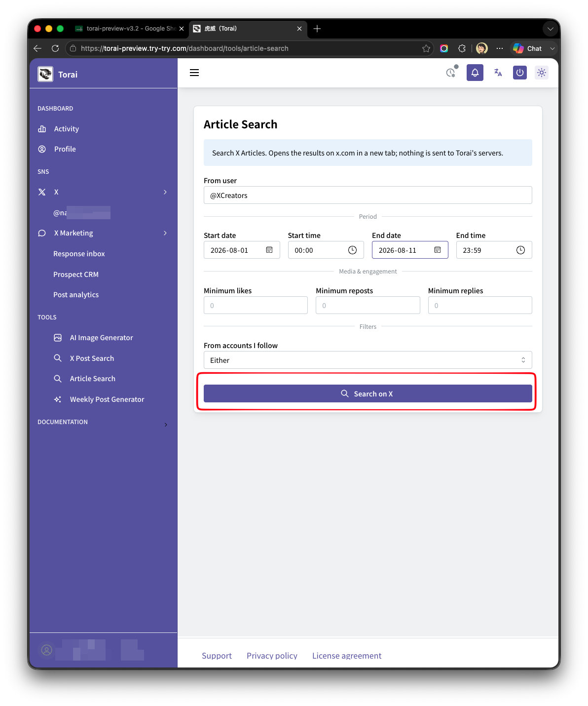Image resolution: width=588 pixels, height=706 pixels.
Task: Click the Article Search heading
Action: coord(241,124)
